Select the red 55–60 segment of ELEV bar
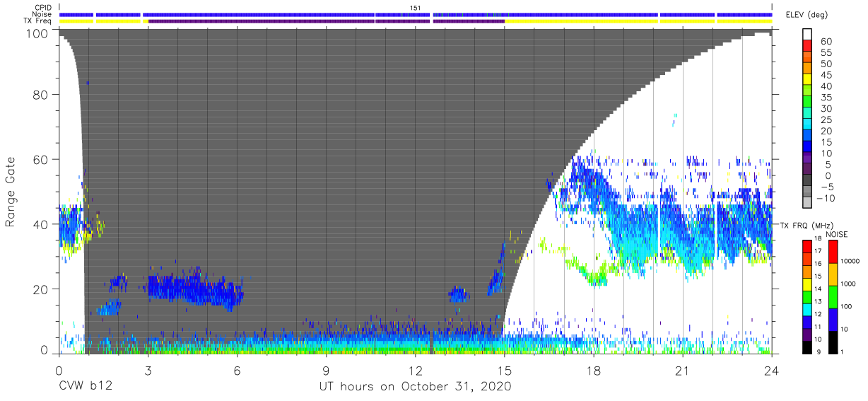This screenshot has height=401, width=868. click(x=808, y=47)
